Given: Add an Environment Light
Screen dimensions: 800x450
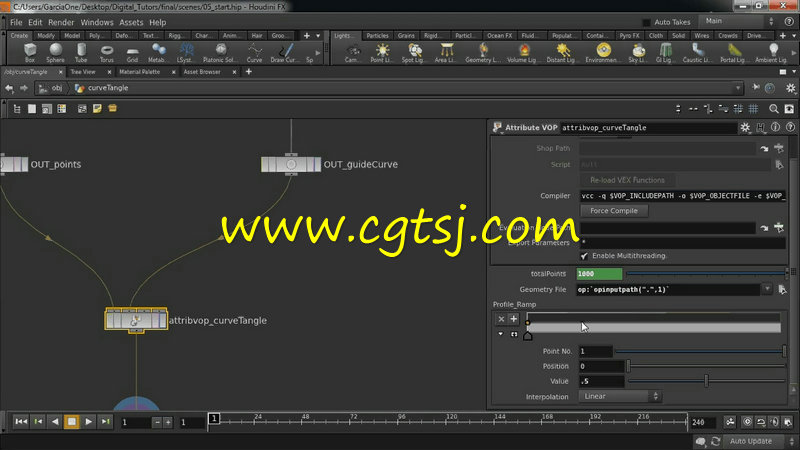Looking at the screenshot, I should (x=603, y=53).
